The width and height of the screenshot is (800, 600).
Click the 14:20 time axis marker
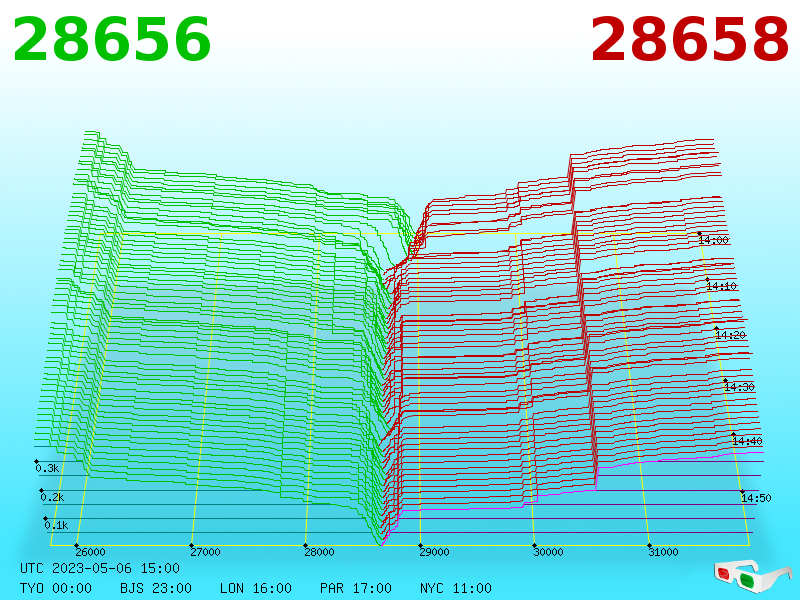[x=731, y=335]
